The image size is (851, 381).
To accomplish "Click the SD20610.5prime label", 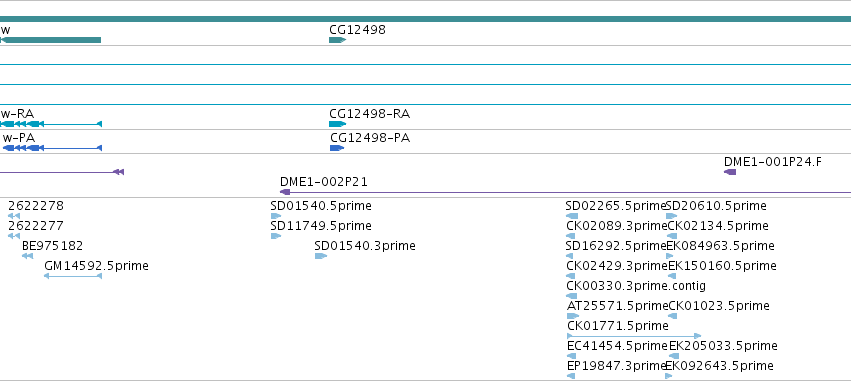I will (x=716, y=206).
